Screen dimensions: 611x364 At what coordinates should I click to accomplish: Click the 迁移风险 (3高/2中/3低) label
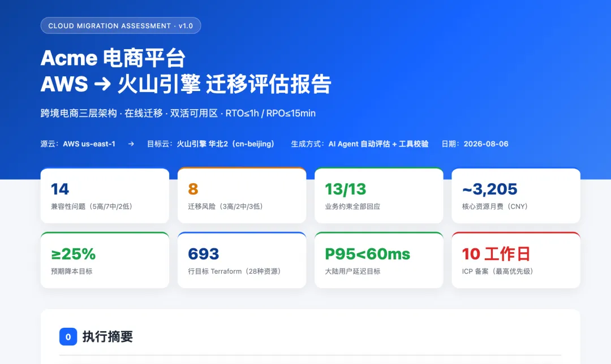225,206
